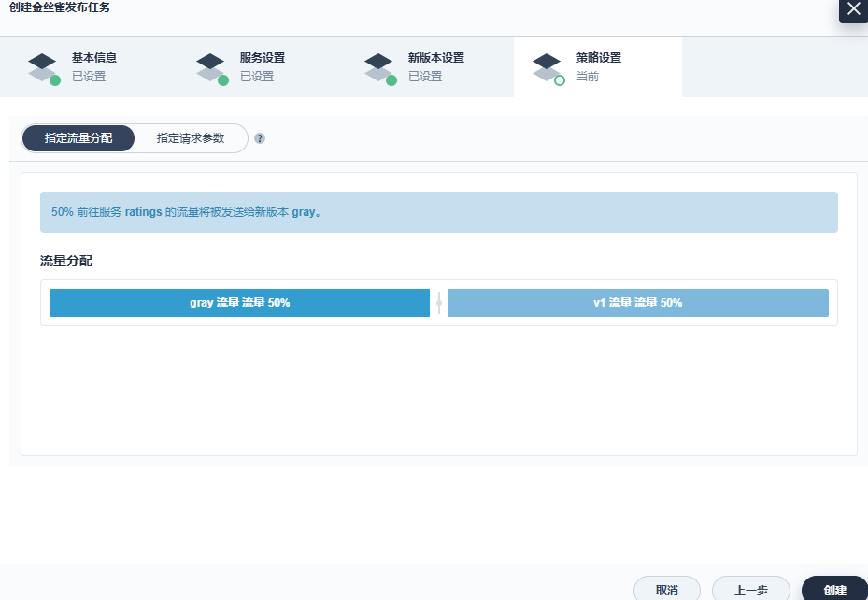Viewport: 868px width, 600px height.
Task: Click the blue ratings traffic info banner
Action: (438, 212)
